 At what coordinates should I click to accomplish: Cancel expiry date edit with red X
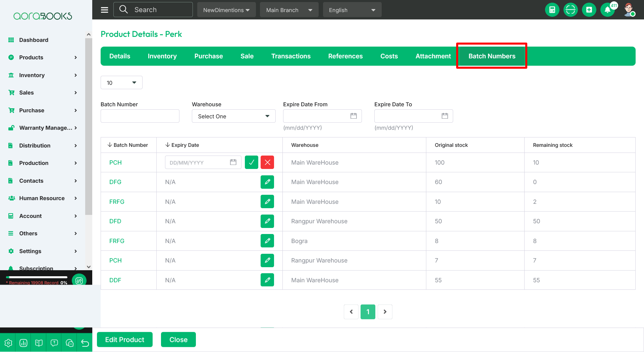tap(267, 163)
